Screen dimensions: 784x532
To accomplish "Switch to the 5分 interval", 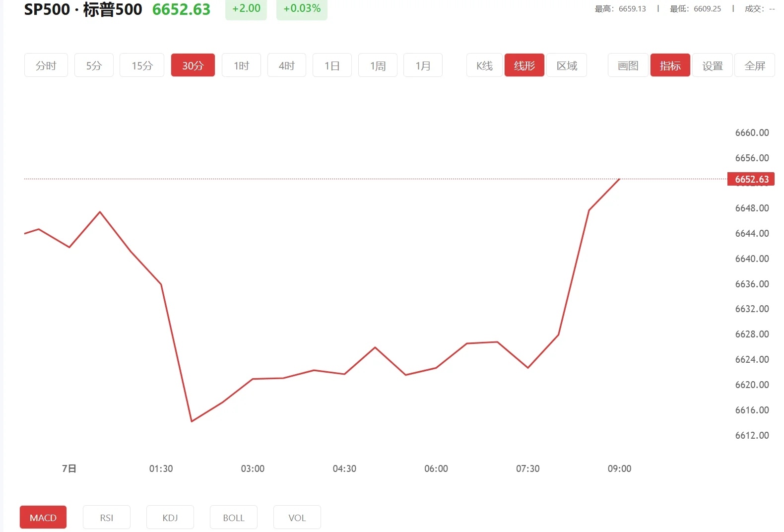I will (94, 66).
